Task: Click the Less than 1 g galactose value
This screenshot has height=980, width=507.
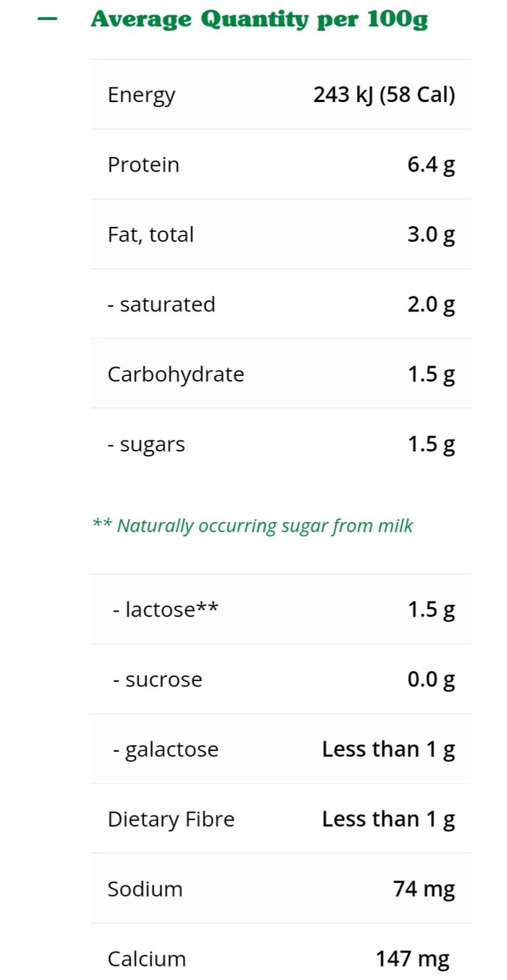Action: 389,749
